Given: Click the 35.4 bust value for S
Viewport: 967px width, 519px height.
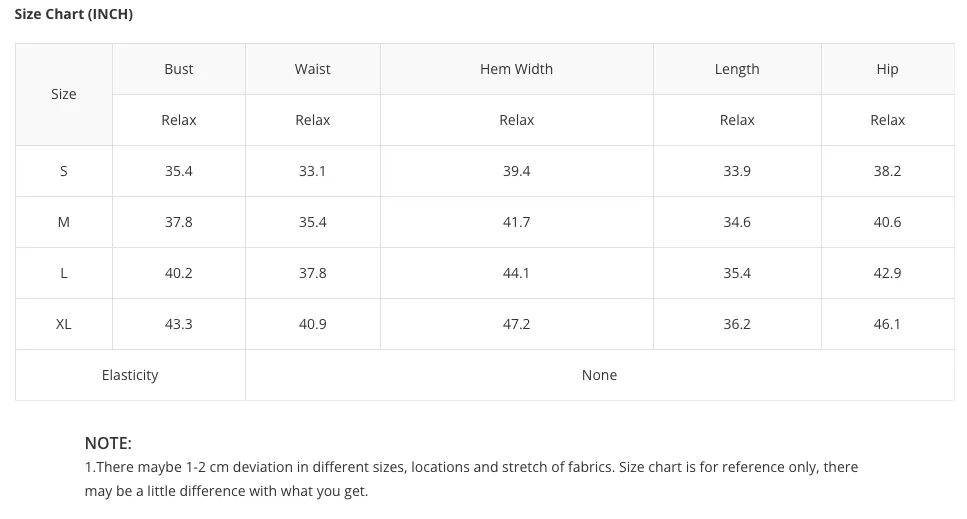Looking at the screenshot, I should pos(179,171).
